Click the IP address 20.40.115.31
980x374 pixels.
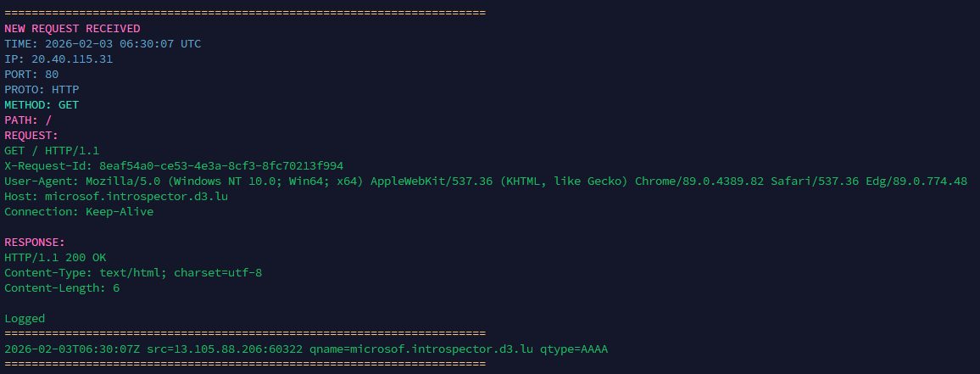coord(72,59)
